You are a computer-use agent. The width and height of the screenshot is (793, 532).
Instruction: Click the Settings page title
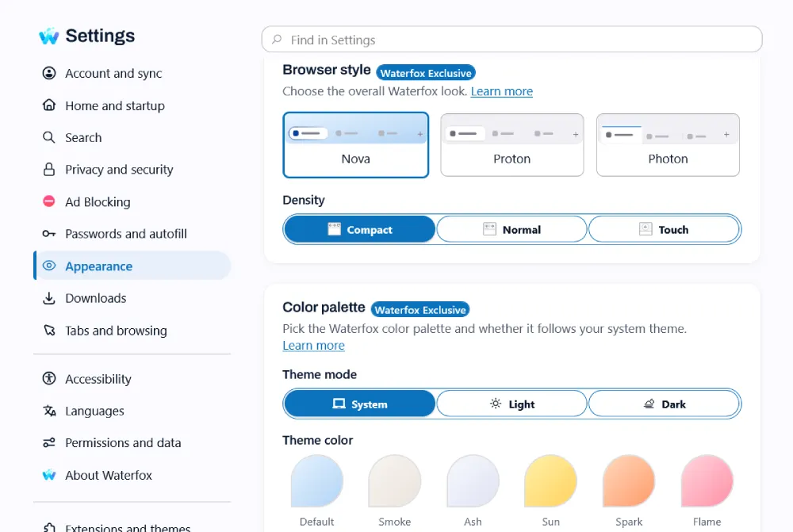100,36
